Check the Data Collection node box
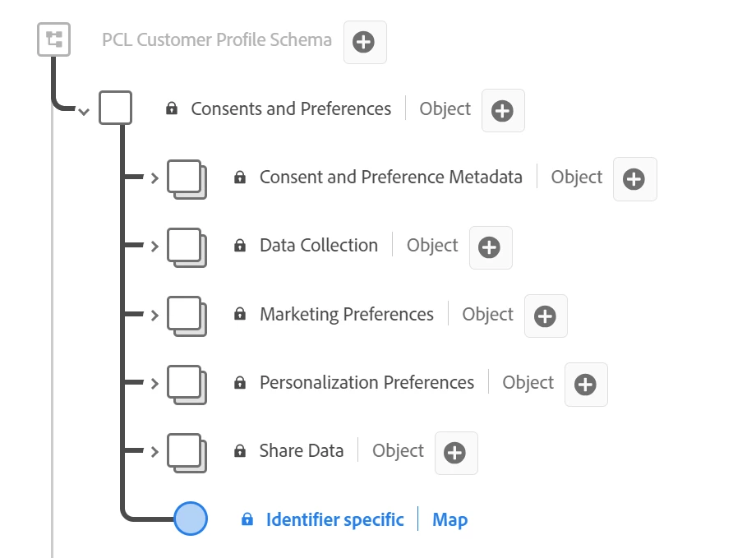The width and height of the screenshot is (756, 558). tap(184, 245)
